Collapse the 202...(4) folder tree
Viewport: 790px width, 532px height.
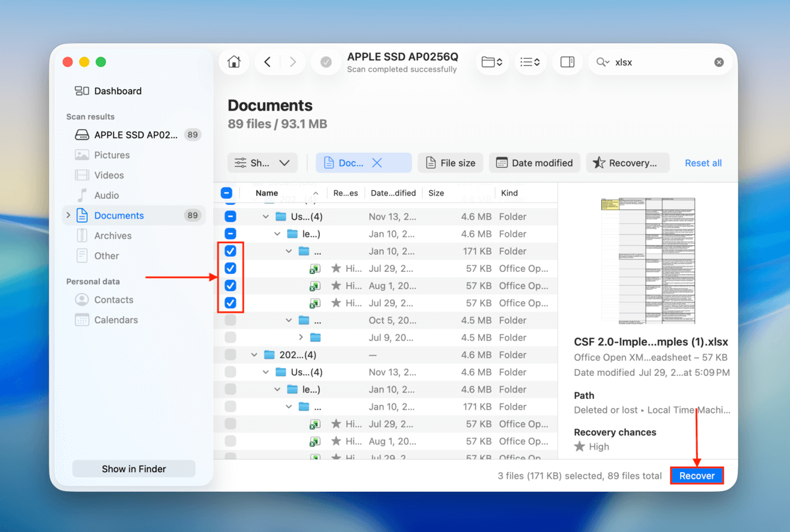point(254,354)
